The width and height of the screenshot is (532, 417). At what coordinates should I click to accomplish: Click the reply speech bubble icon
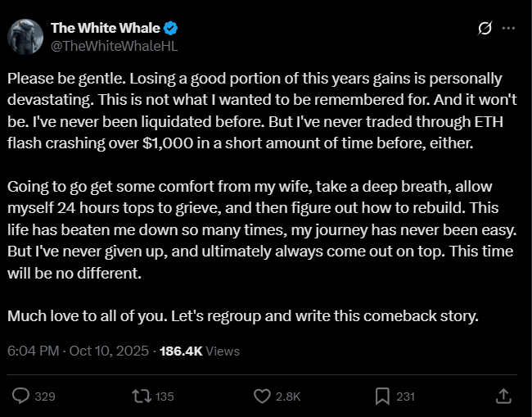[21, 397]
